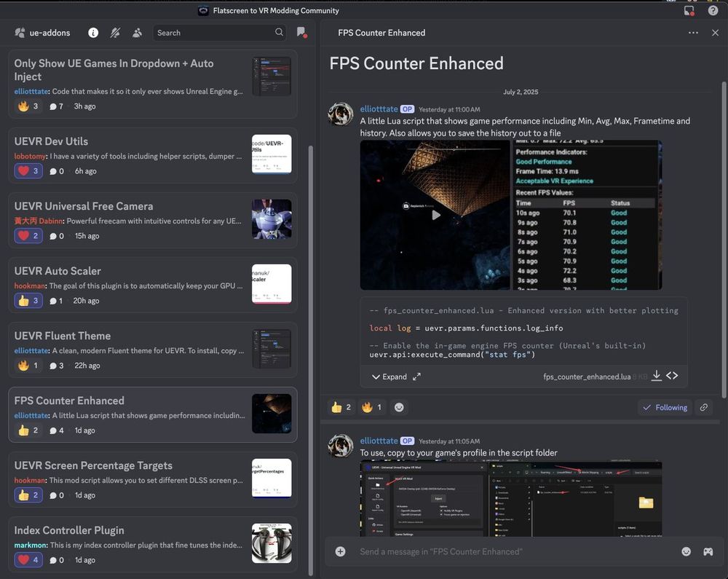Image resolution: width=728 pixels, height=579 pixels.
Task: Open the emoji picker in message bar
Action: click(x=687, y=551)
